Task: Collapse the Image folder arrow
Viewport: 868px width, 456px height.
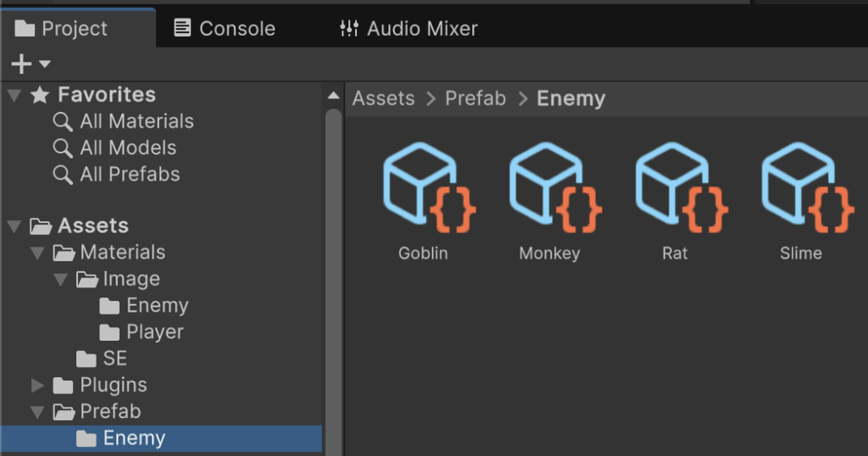Action: [60, 280]
